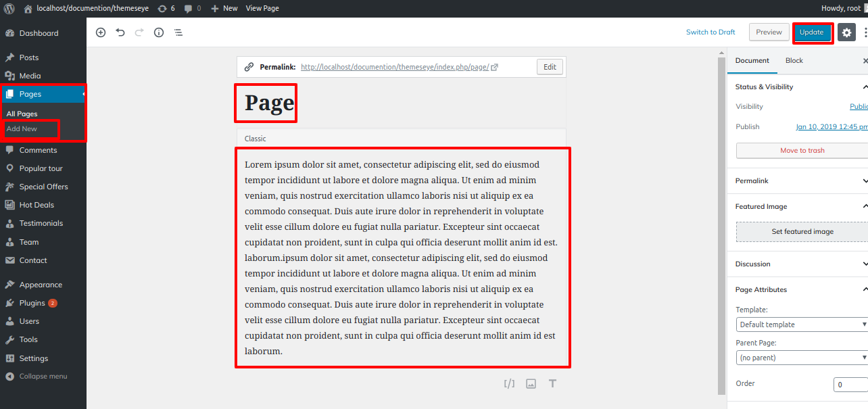The width and height of the screenshot is (868, 409).
Task: Add a shortcode block
Action: point(508,383)
